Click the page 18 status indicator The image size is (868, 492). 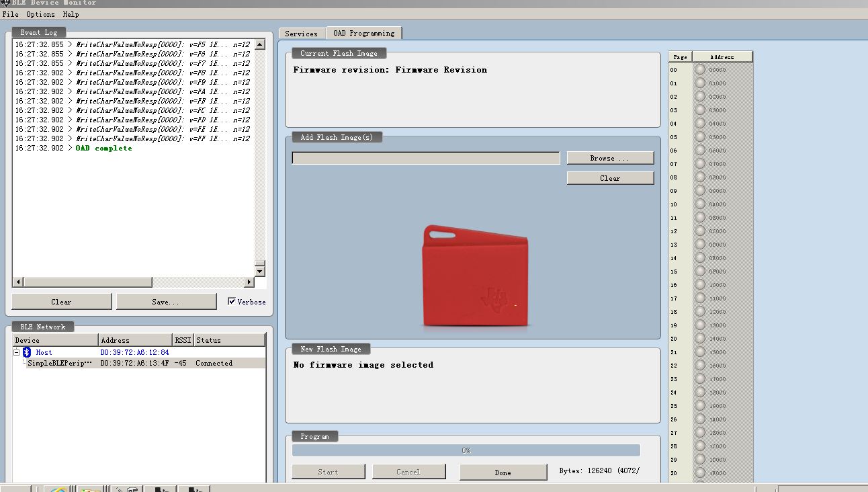(700, 311)
